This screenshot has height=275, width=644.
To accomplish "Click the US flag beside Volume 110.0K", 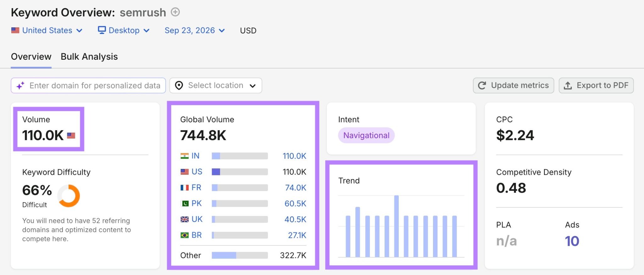I will tap(71, 135).
